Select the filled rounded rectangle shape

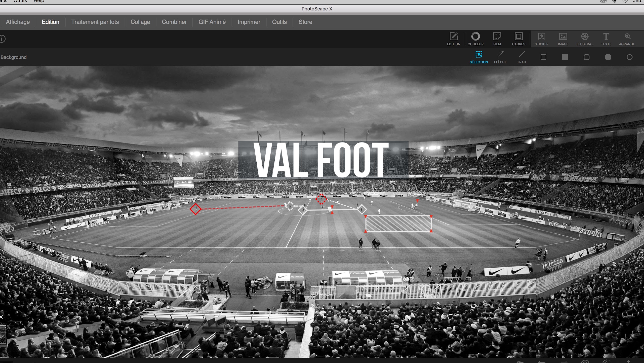pos(608,57)
